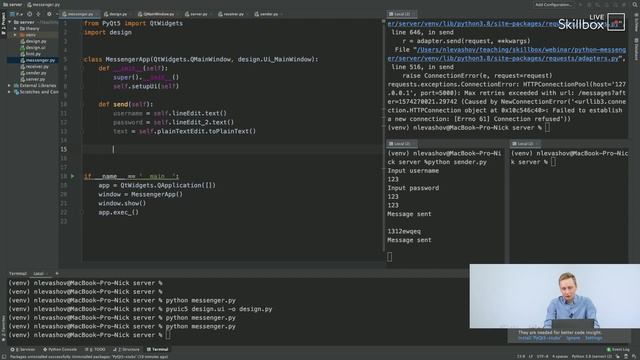Open the SciView side tool window
Screen dimensions: 640x360
point(636,22)
